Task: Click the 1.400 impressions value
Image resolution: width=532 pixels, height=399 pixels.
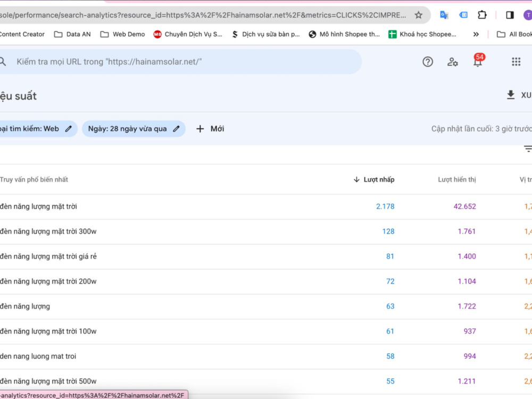Action: click(x=467, y=256)
